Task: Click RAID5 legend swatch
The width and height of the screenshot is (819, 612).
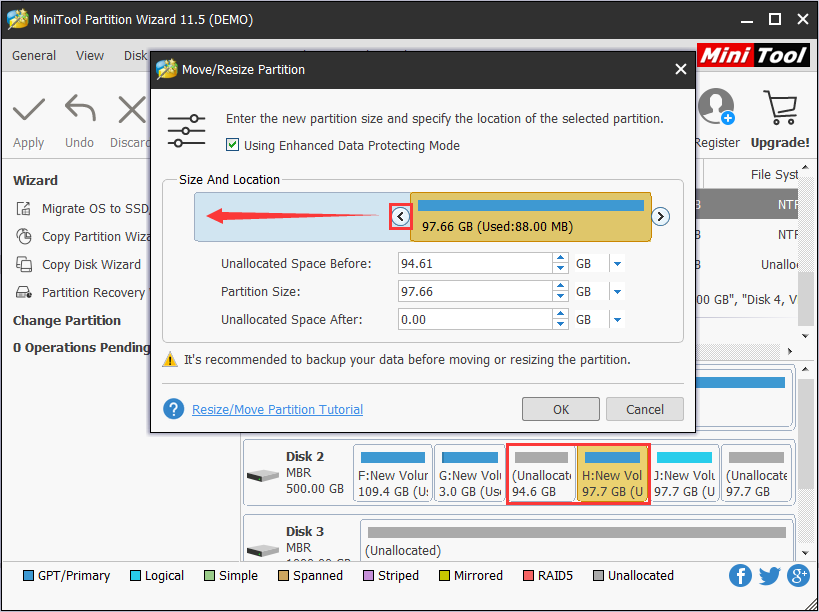Action: pos(528,575)
